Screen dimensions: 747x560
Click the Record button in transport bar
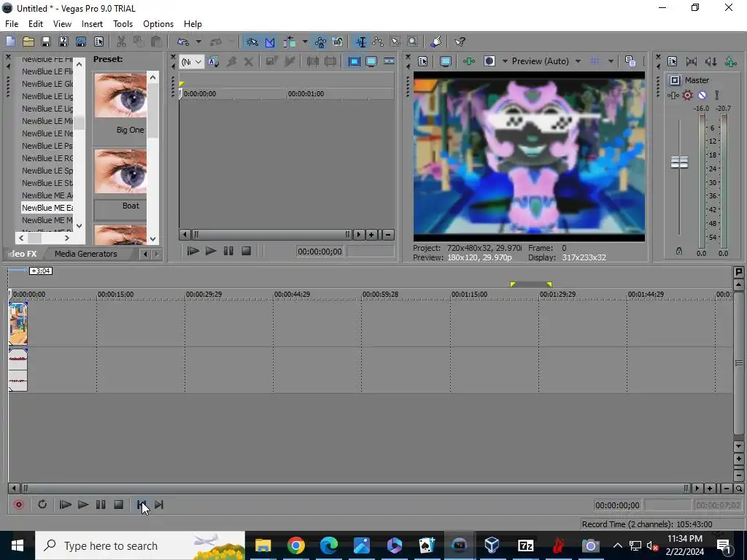pyautogui.click(x=19, y=505)
